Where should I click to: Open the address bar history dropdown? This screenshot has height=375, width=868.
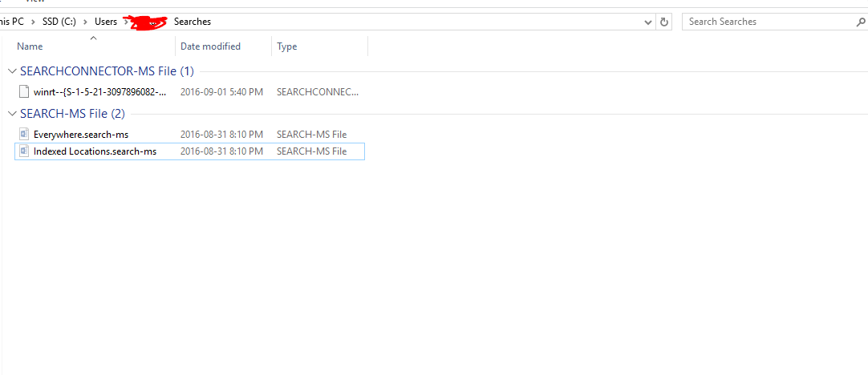(x=648, y=22)
